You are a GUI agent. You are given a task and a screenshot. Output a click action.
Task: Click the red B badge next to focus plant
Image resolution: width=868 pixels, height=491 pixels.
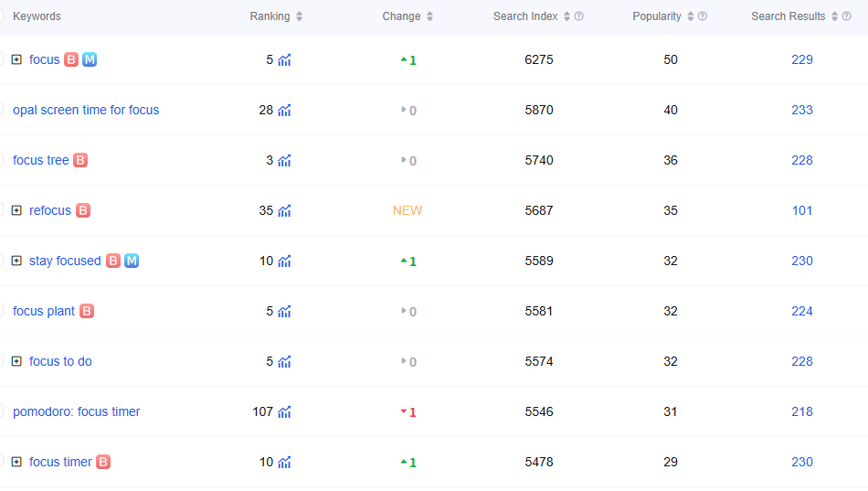pos(87,311)
